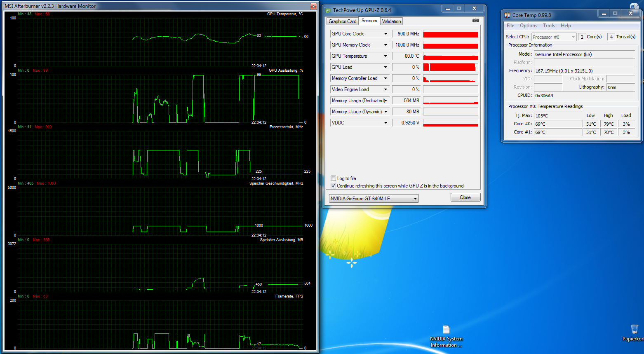
Task: Click the Prozessortakt, MHz graph label
Action: [286, 127]
